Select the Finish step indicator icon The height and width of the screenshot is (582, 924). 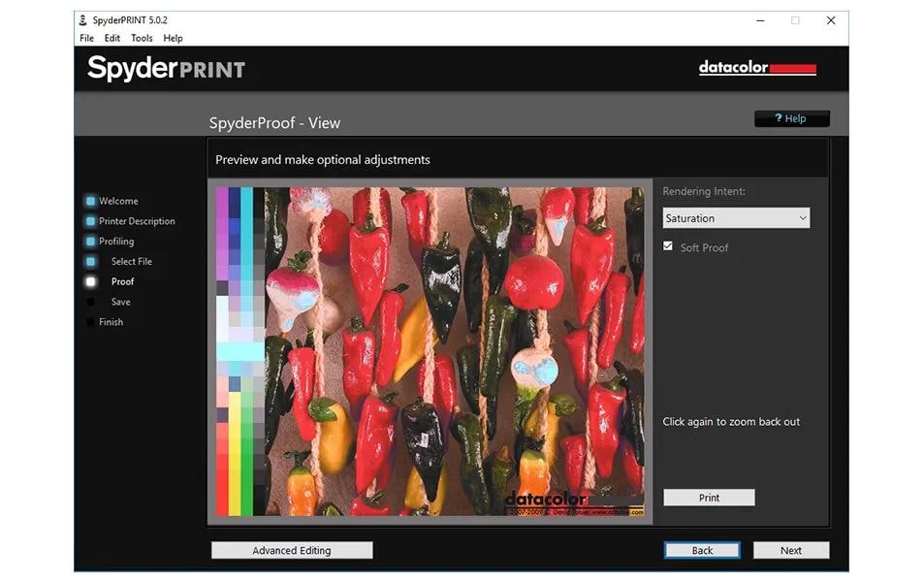coord(91,322)
